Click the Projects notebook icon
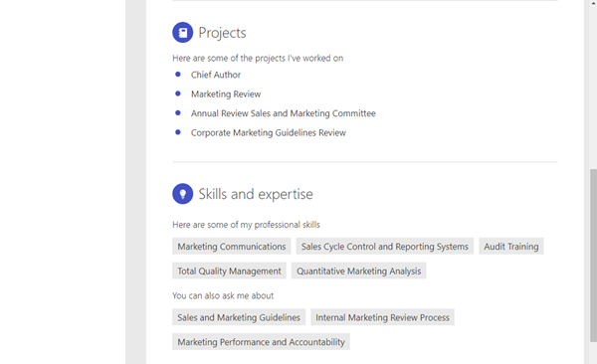The width and height of the screenshot is (597, 364). [x=183, y=33]
